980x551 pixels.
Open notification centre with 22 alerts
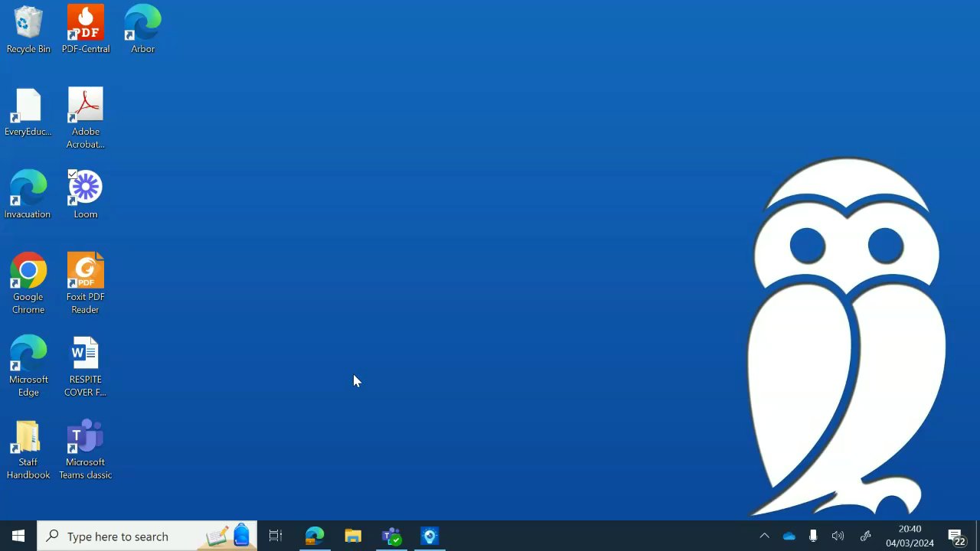957,536
